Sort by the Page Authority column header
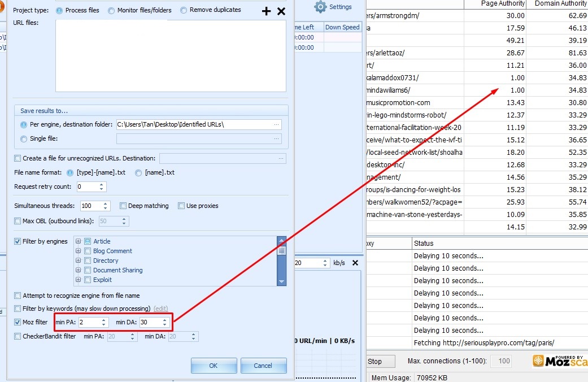The height and width of the screenshot is (382, 588). click(x=495, y=4)
